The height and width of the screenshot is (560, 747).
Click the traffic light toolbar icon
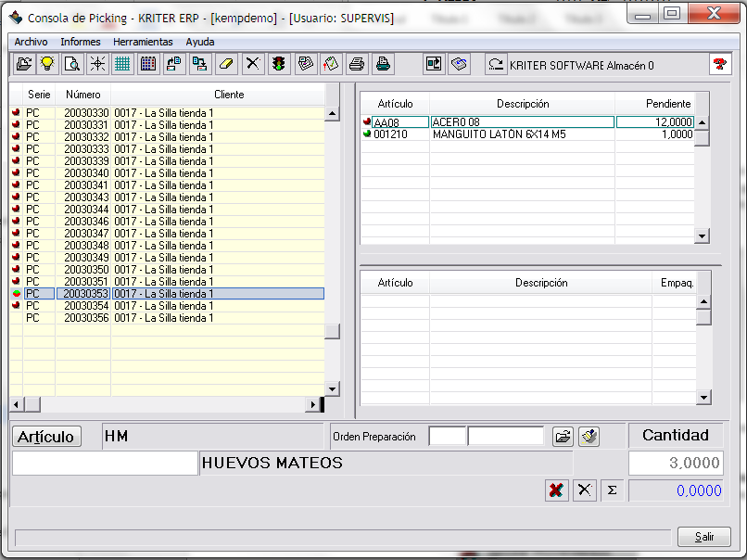(x=279, y=64)
